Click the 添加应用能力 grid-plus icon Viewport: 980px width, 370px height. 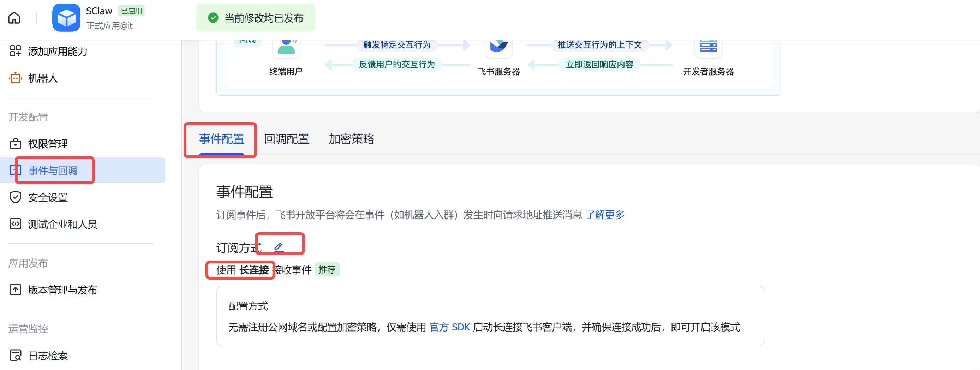[x=15, y=51]
